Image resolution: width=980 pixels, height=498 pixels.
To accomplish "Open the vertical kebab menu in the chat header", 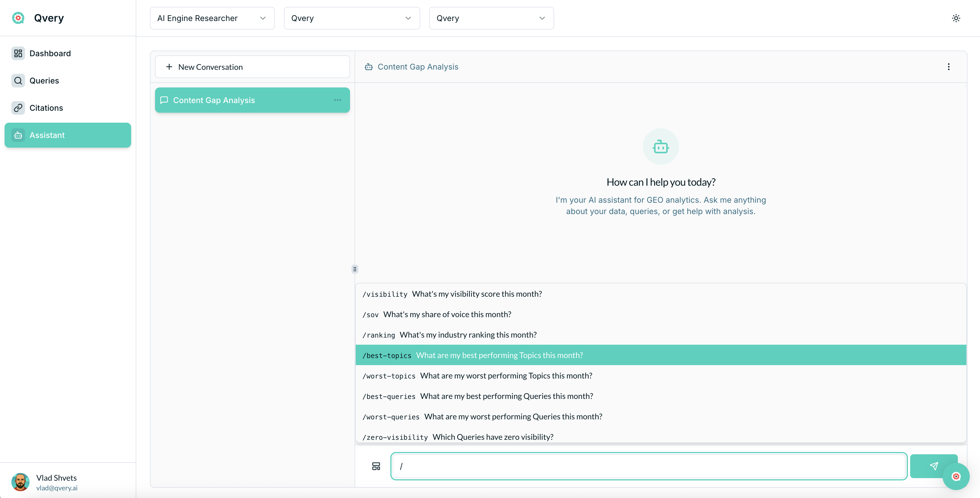I will (x=948, y=67).
